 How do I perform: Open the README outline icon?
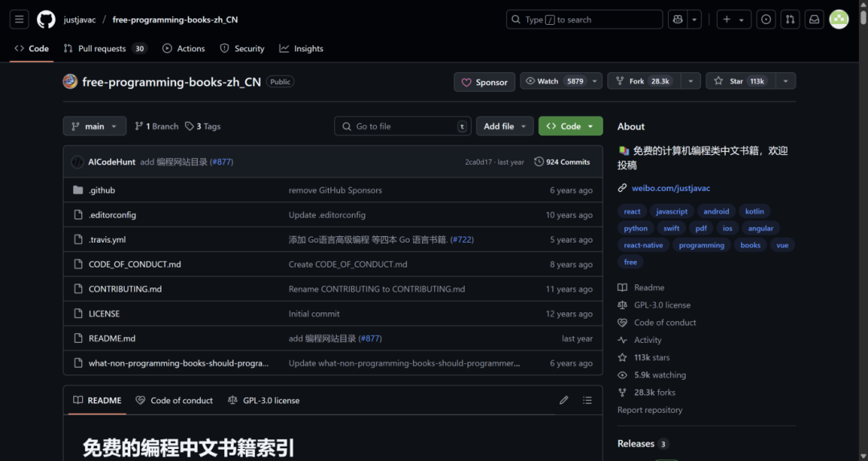coord(588,400)
